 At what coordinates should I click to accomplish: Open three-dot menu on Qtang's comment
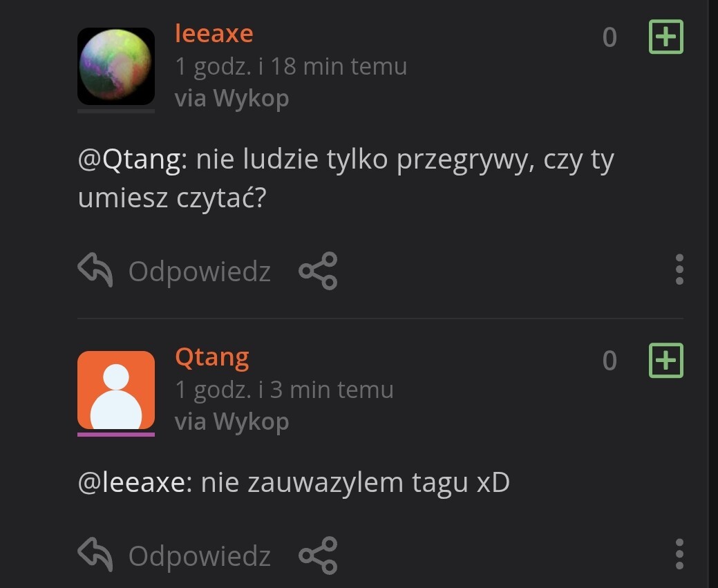coord(679,554)
